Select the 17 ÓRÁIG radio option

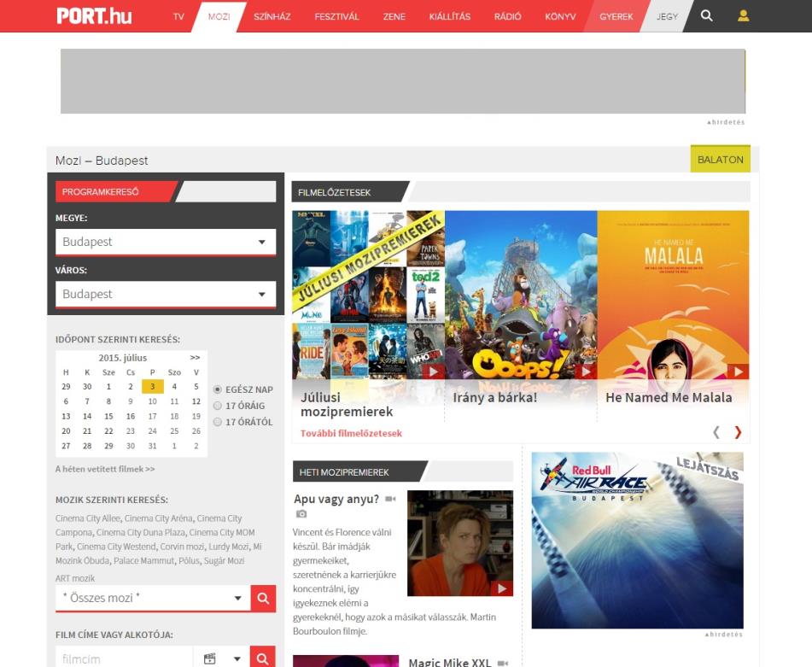pyautogui.click(x=218, y=406)
